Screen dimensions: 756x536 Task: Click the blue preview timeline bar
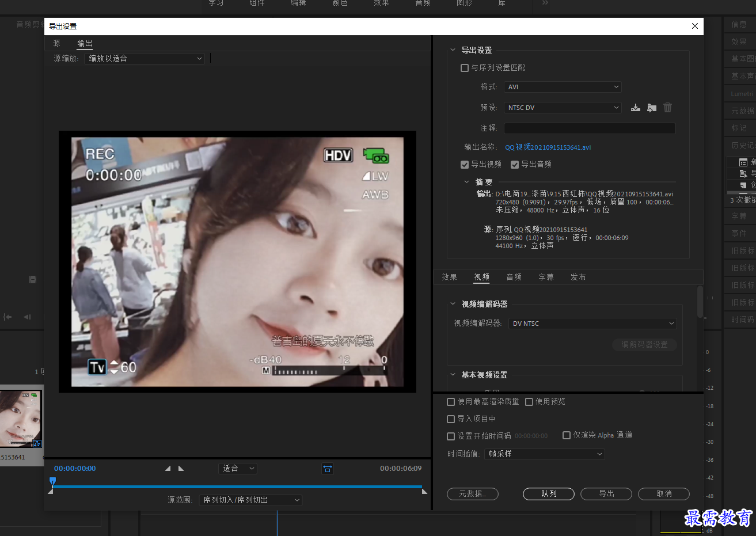coord(237,486)
